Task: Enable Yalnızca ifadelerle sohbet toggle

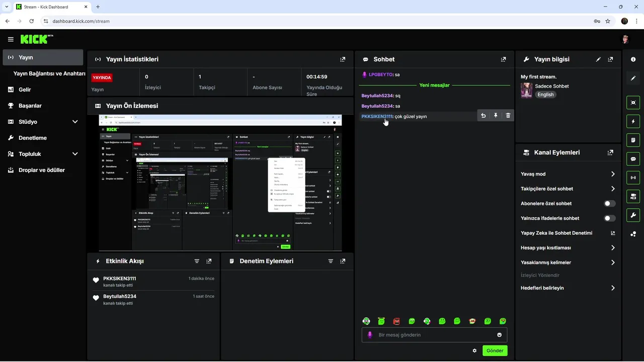Action: point(609,218)
